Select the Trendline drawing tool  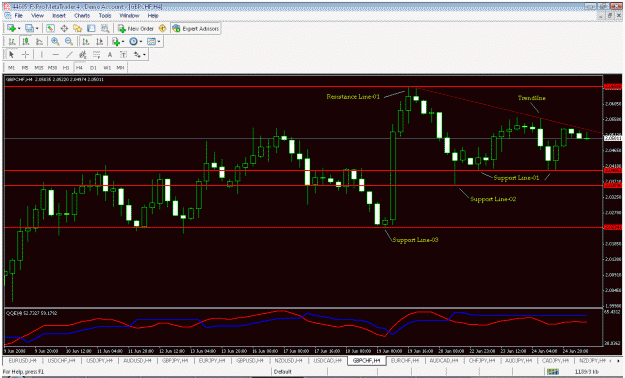tap(69, 55)
